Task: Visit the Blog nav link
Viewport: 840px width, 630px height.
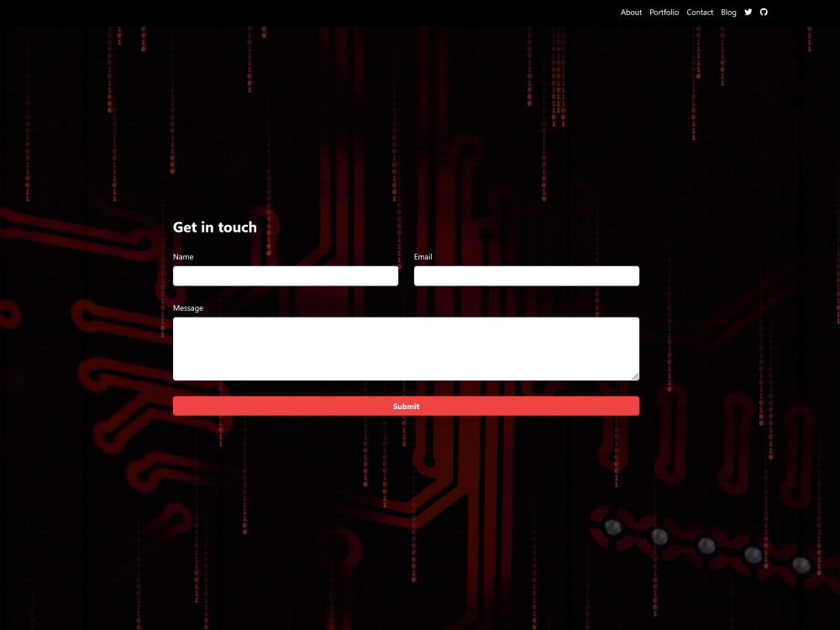Action: (728, 13)
